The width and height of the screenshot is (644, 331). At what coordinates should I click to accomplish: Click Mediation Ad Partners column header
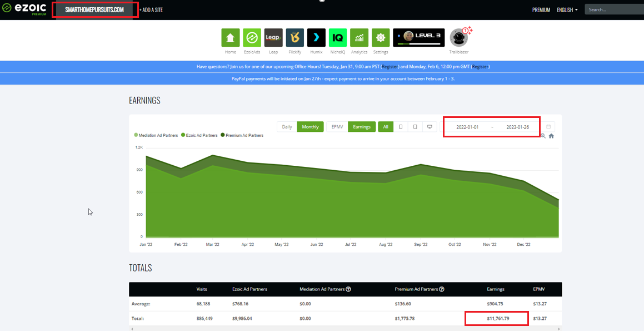[322, 289]
